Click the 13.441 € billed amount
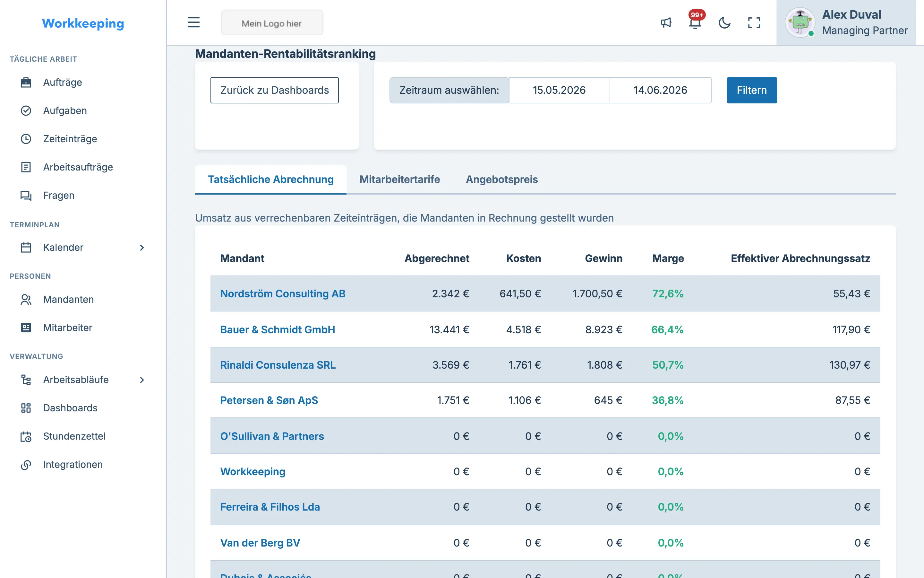The width and height of the screenshot is (924, 578). point(449,329)
